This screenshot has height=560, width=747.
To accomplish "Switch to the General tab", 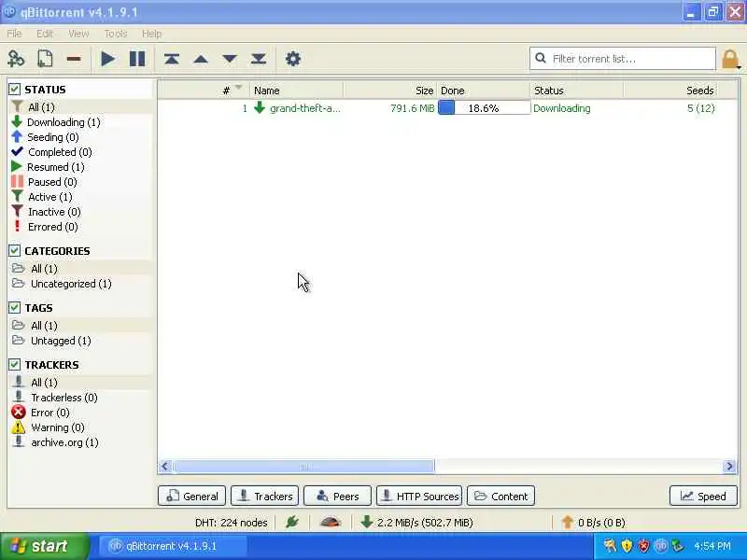I will 191,496.
